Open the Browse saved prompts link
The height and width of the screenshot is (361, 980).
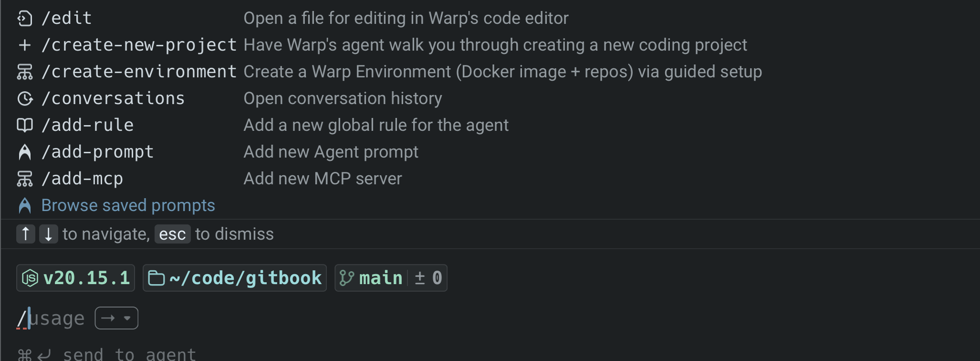point(128,205)
